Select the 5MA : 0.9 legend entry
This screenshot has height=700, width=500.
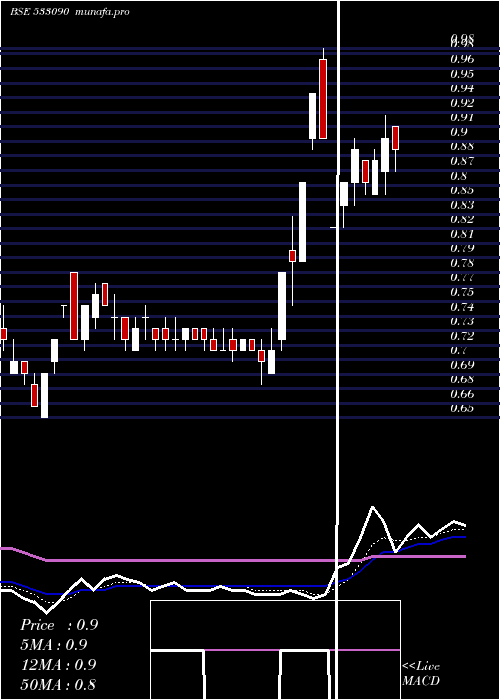(x=54, y=644)
